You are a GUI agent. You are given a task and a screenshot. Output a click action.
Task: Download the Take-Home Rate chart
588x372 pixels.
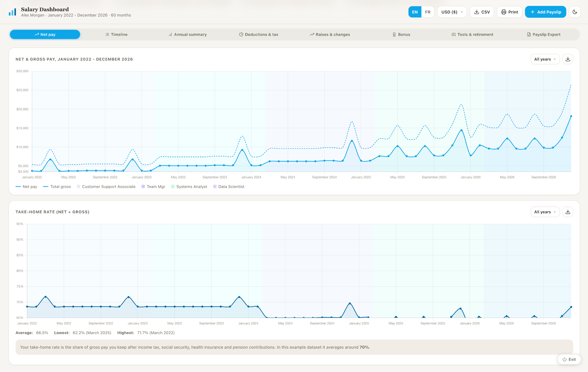568,212
